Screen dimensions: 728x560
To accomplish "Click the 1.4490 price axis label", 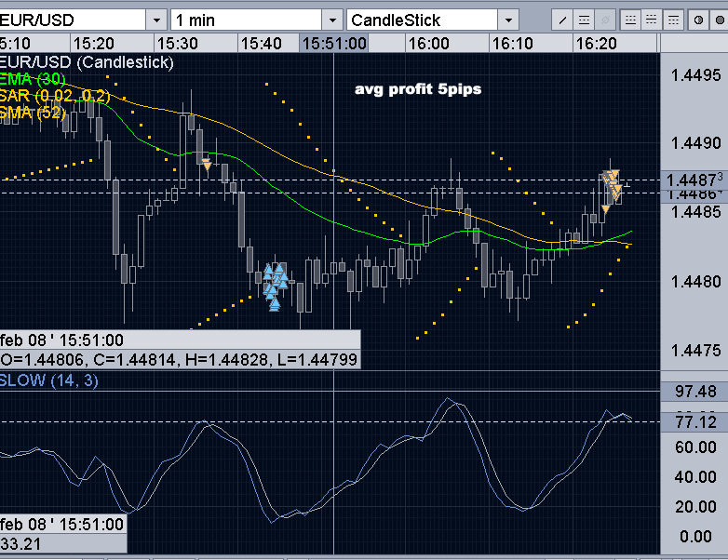I will pos(696,143).
